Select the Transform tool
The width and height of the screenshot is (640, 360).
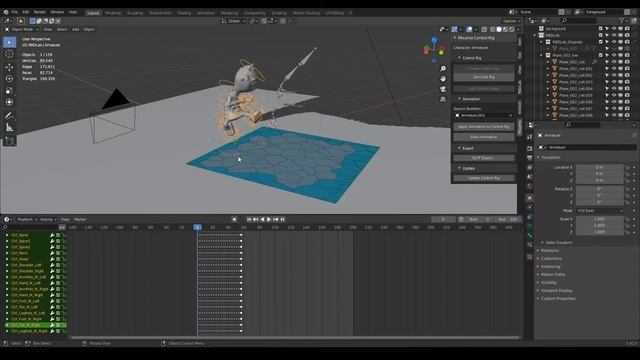(x=9, y=102)
